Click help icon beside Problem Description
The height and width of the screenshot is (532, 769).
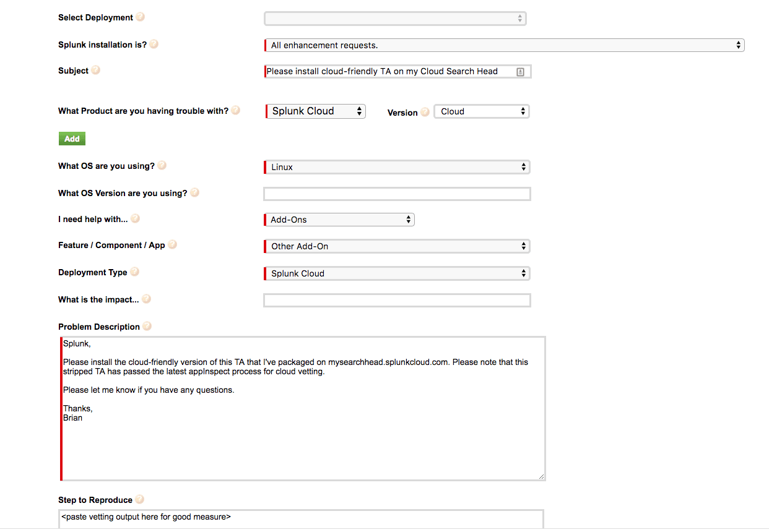(x=147, y=326)
